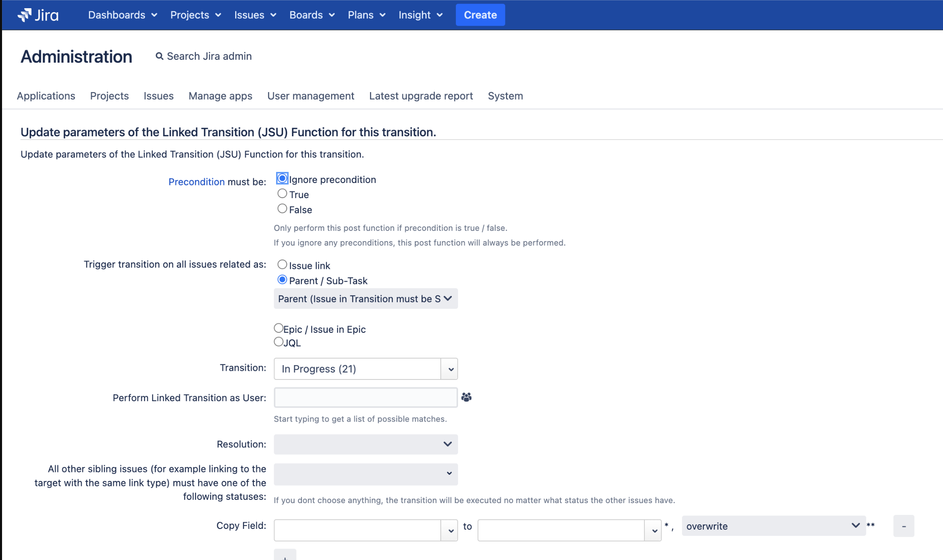Image resolution: width=943 pixels, height=560 pixels.
Task: Follow the Precondition link
Action: click(x=197, y=182)
